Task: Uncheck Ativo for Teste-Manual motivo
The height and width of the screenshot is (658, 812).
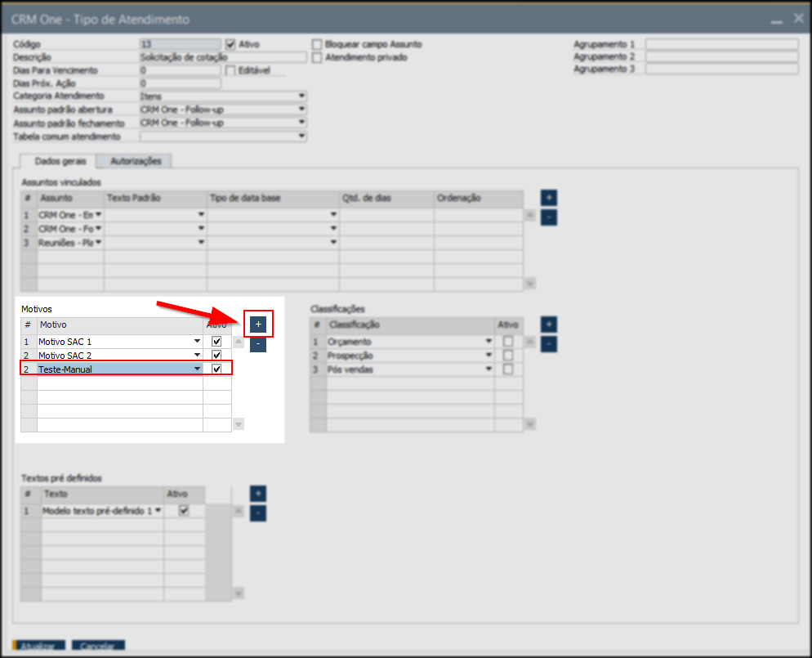Action: coord(216,369)
